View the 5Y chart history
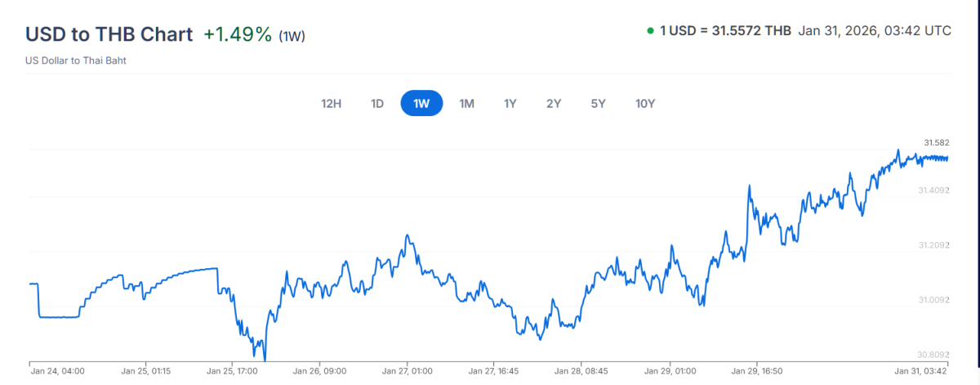The height and width of the screenshot is (385, 980). pos(599,104)
